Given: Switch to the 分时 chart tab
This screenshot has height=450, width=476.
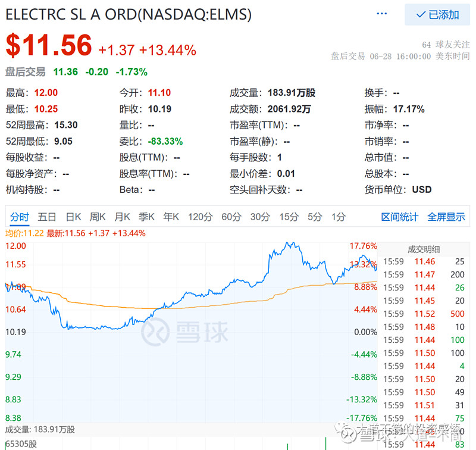Looking at the screenshot, I should [x=20, y=217].
